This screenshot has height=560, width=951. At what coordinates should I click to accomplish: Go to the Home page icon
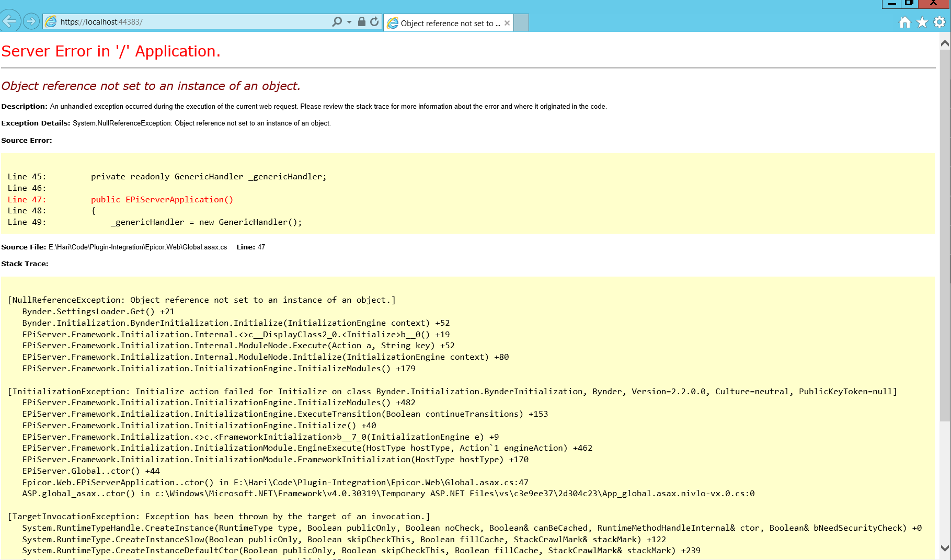[x=905, y=22]
